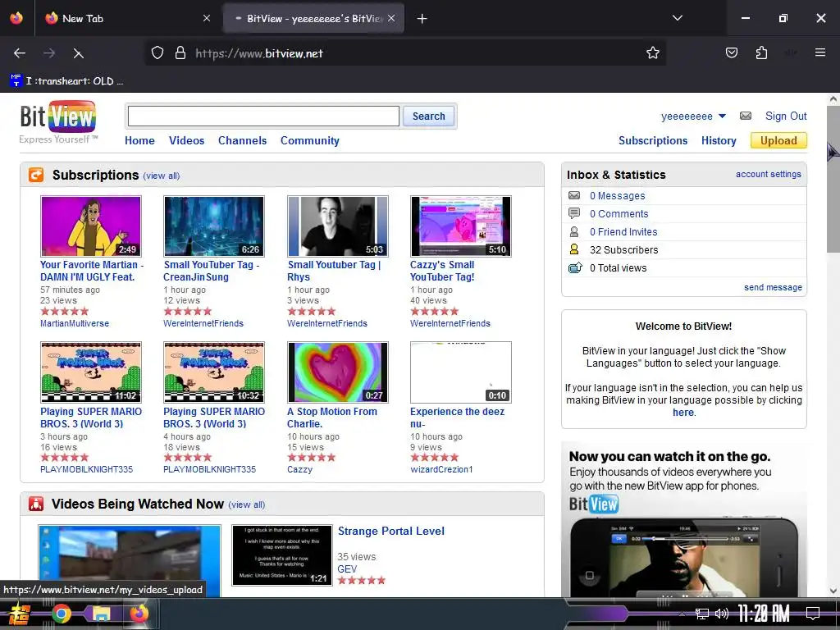The height and width of the screenshot is (630, 840).
Task: Click the here link in Welcome box
Action: pyautogui.click(x=683, y=413)
